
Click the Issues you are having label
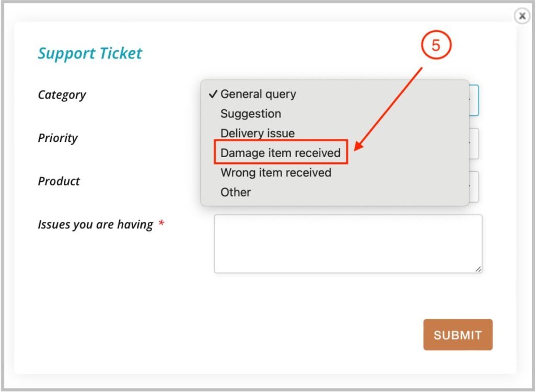coord(95,225)
